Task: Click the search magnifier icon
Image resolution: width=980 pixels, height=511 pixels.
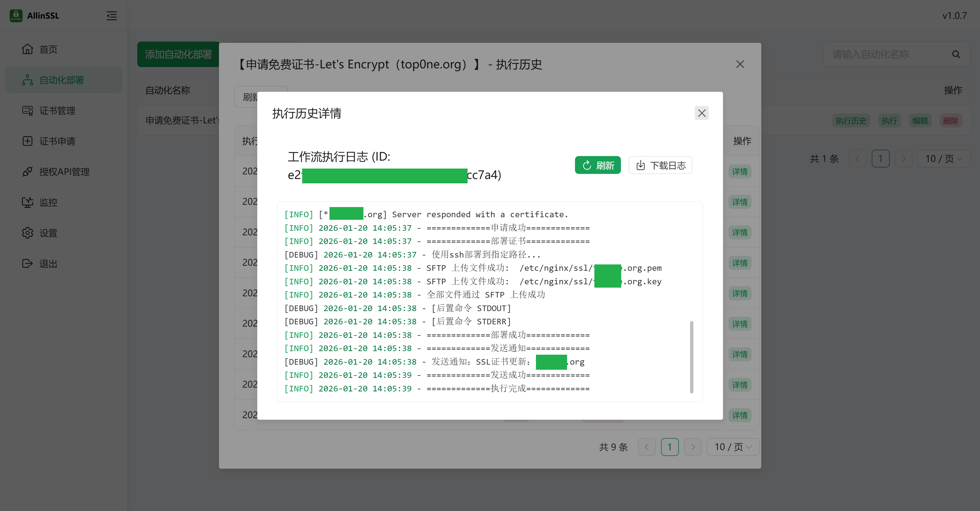Action: 956,54
